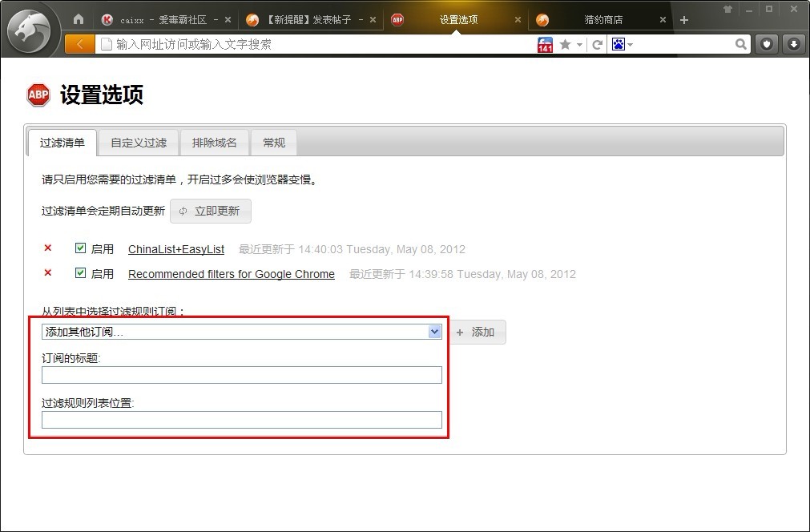
Task: Click the search box next to Baidu icon
Action: click(683, 44)
